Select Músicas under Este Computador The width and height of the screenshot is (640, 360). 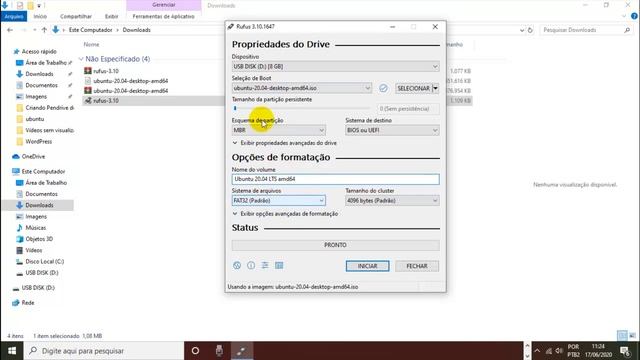36,228
